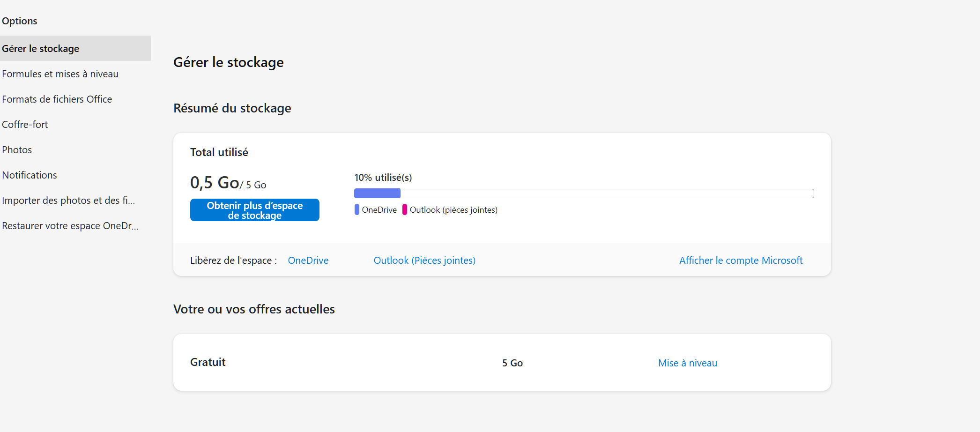Click the blue OneDrive legend color swatch
Screen dimensions: 980x432
(357, 210)
